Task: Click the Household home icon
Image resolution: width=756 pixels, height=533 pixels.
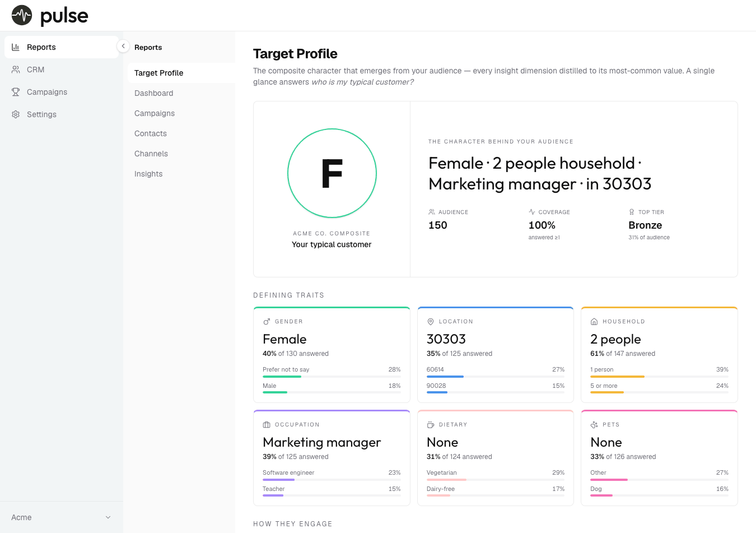Action: [594, 322]
